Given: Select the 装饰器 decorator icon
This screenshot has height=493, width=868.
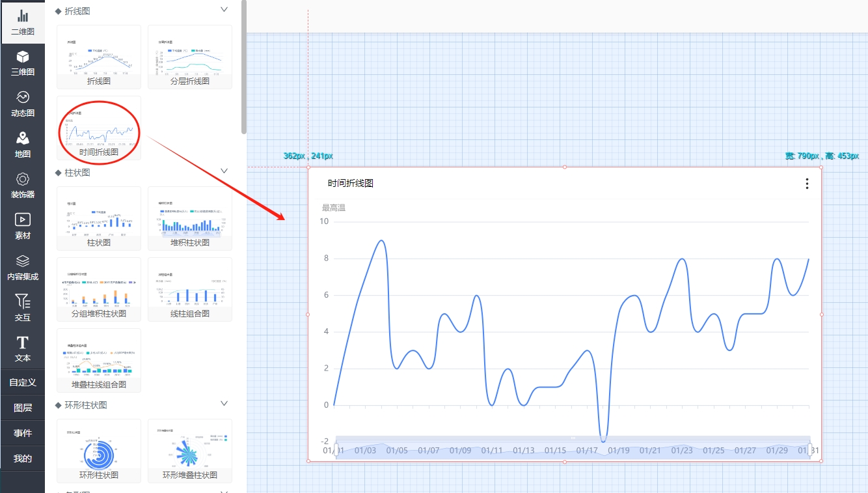Looking at the screenshot, I should coord(23,186).
